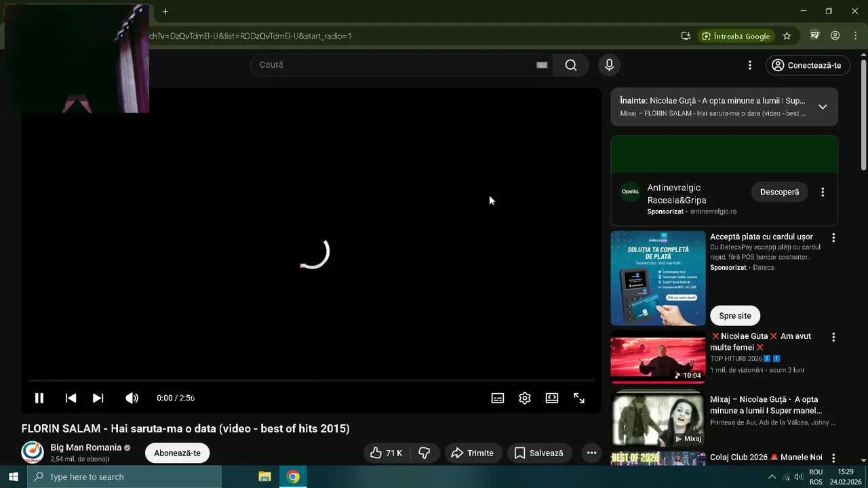
Task: Open options for Nicolae Guta Am avut multe femei
Action: [x=833, y=337]
